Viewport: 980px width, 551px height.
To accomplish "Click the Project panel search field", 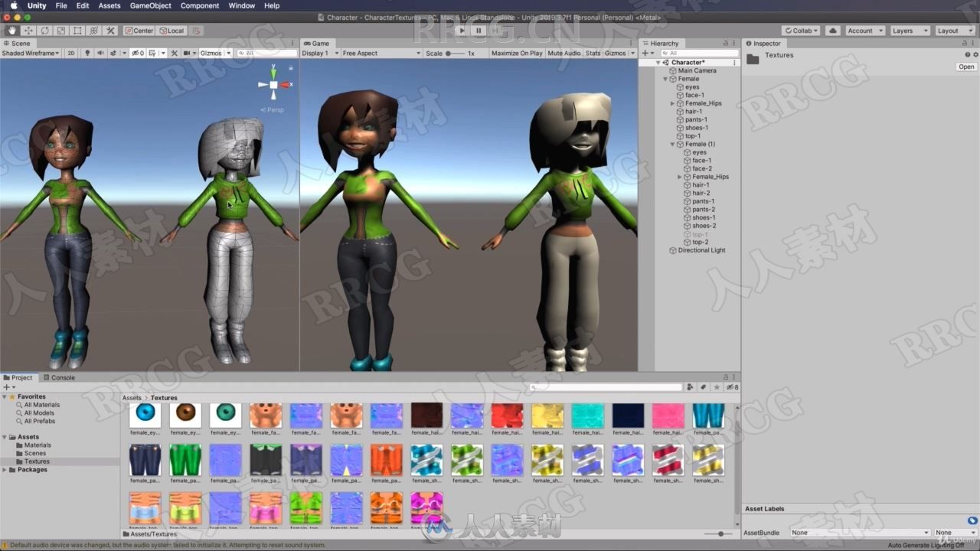I will coord(607,387).
